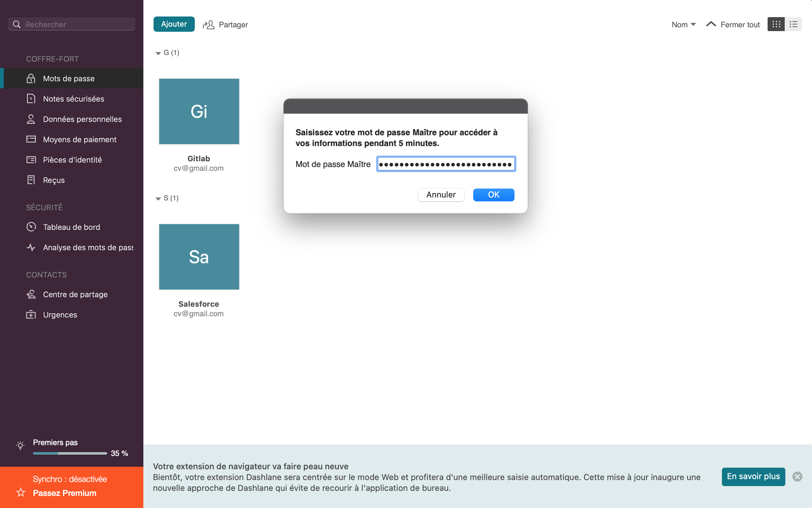Click the Fermer tout label
812x508 pixels.
pos(740,24)
